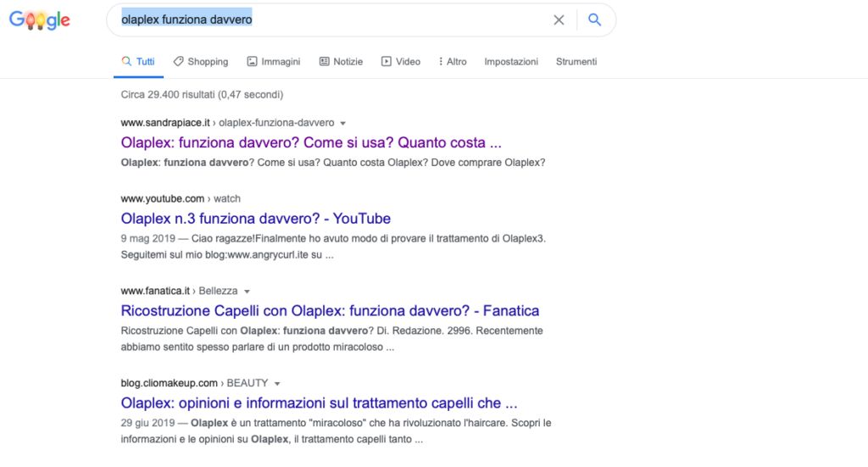Select the Tutti tab
This screenshot has height=467, width=868.
(x=138, y=61)
